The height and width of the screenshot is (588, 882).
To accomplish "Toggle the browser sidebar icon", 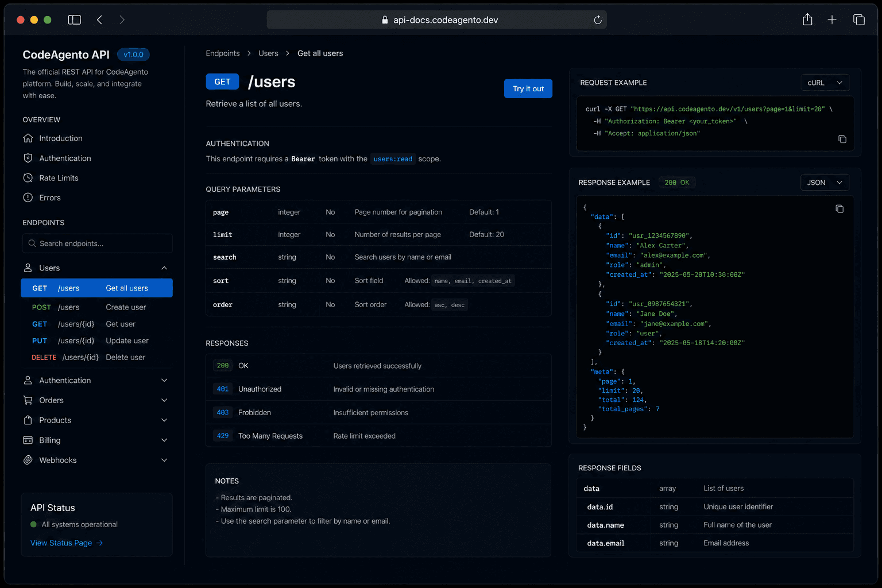I will click(75, 20).
